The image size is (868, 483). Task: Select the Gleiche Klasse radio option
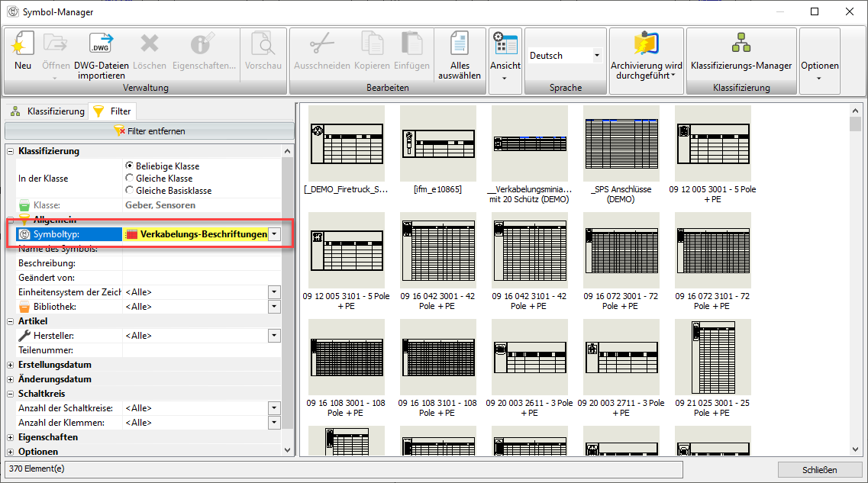point(129,178)
